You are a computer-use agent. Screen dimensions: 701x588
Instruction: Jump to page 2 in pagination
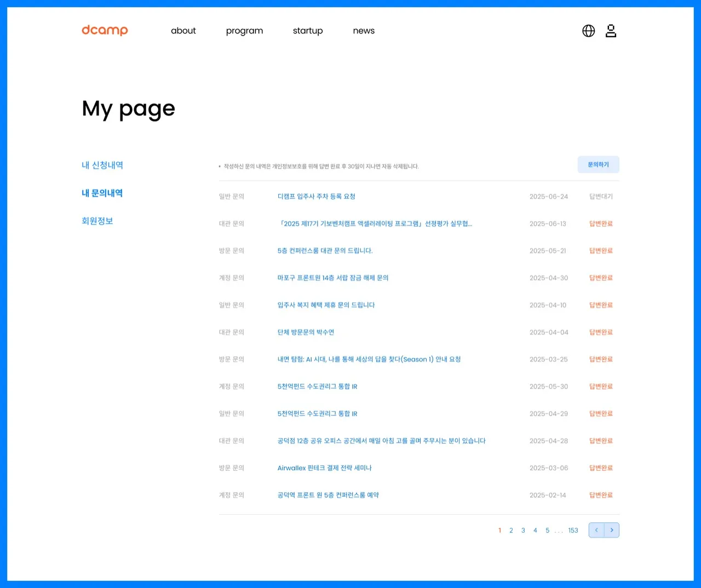coord(511,531)
